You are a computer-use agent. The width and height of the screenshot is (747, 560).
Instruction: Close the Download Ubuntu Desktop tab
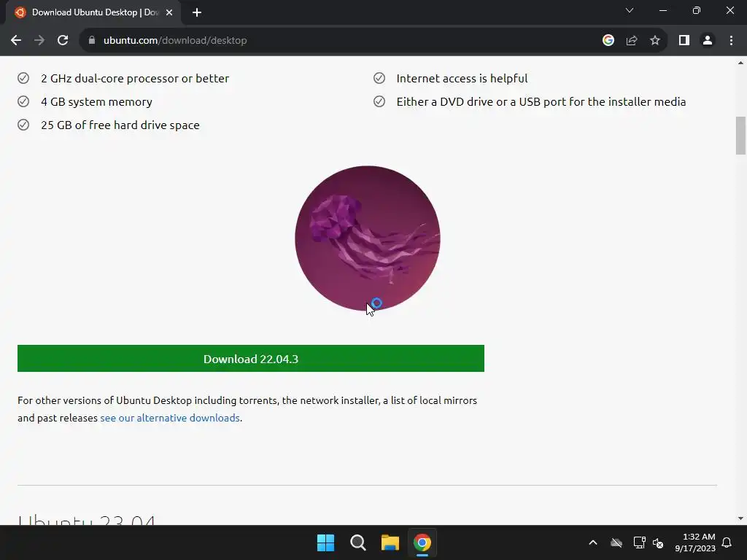click(x=169, y=13)
